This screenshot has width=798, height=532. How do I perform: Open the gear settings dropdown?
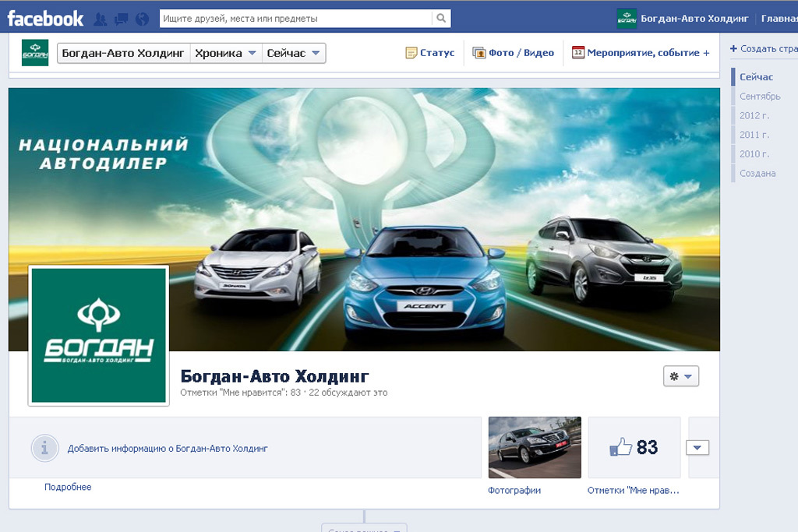click(x=680, y=376)
